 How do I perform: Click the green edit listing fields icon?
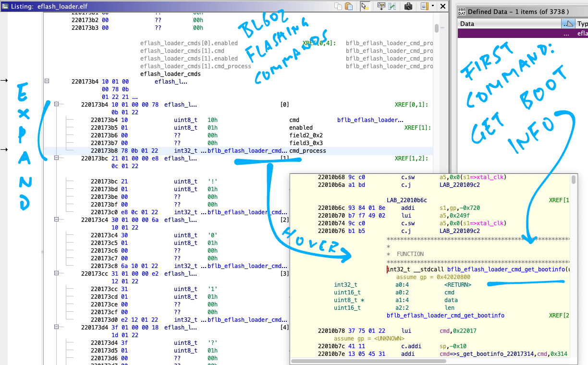coord(392,6)
